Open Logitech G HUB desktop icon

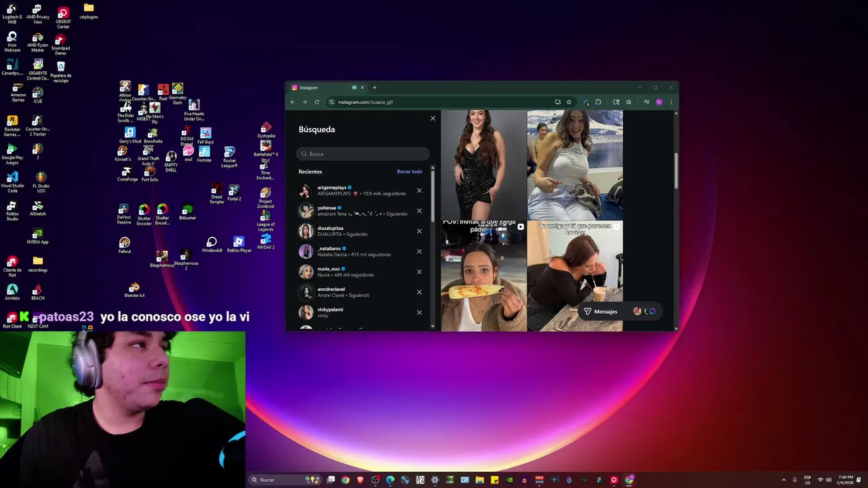click(x=12, y=14)
